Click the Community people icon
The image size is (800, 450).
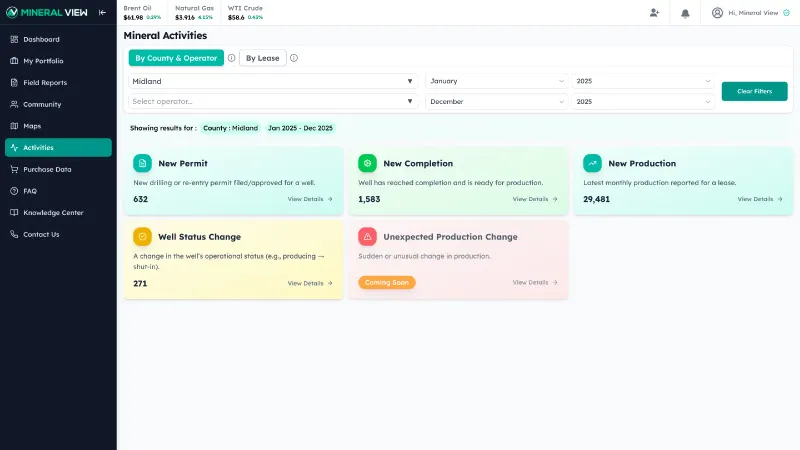click(x=14, y=104)
